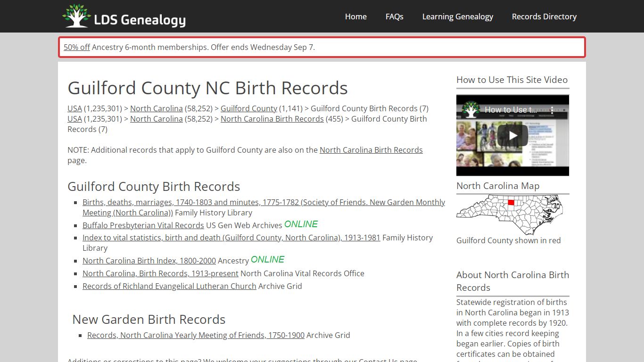Click the 'Guilford County Birth Records' section heading
The height and width of the screenshot is (362, 644).
pyautogui.click(x=154, y=187)
